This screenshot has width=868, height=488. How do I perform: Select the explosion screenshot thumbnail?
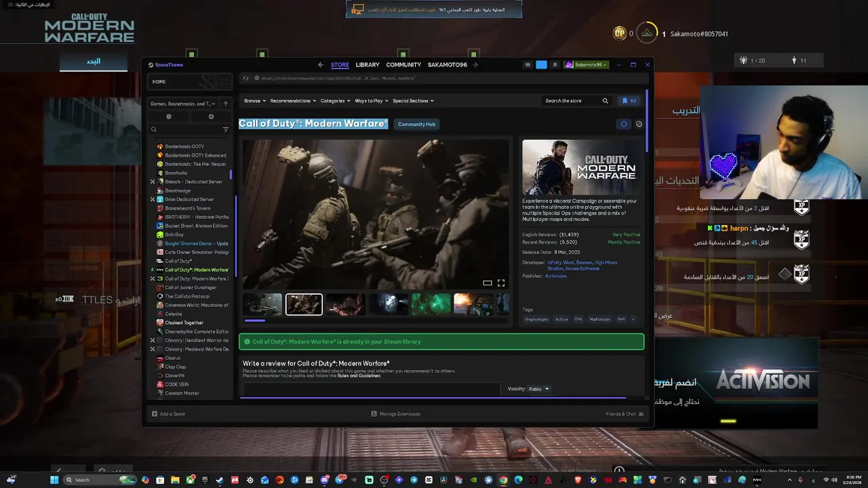click(473, 304)
